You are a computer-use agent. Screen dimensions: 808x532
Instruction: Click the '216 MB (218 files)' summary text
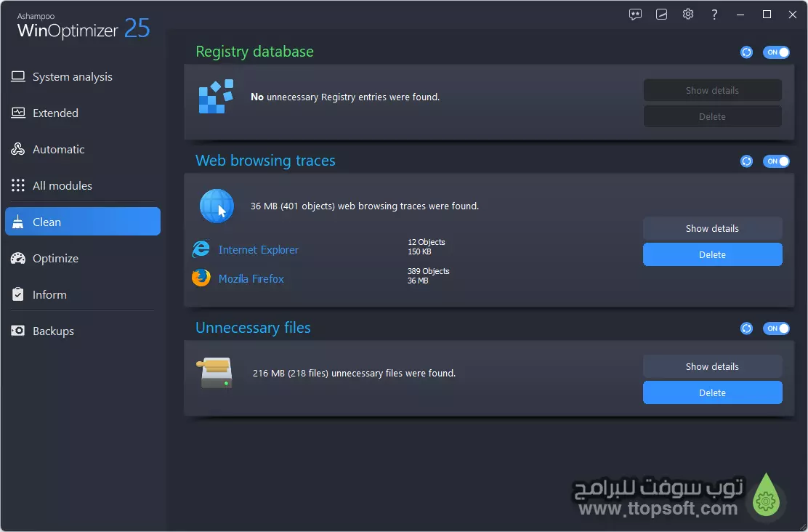[354, 373]
